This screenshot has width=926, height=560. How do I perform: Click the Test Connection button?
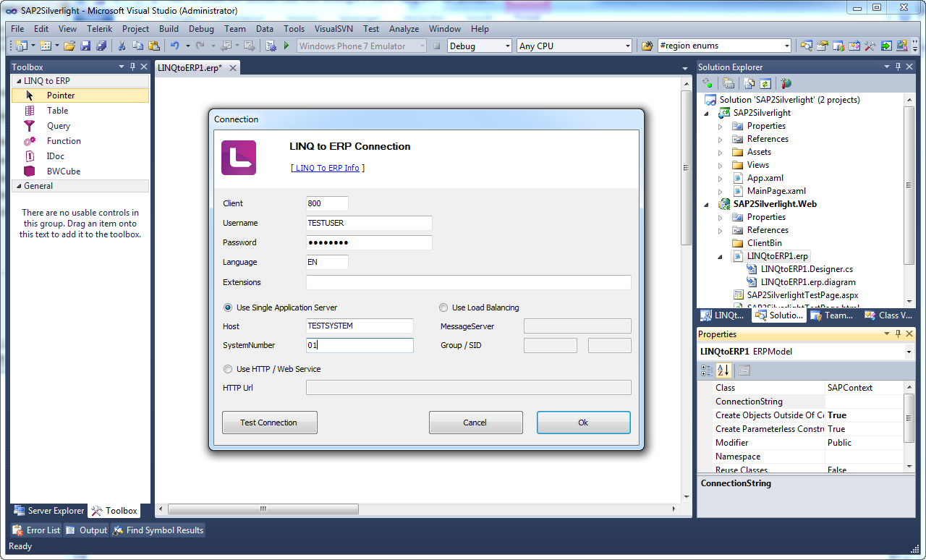pos(269,423)
